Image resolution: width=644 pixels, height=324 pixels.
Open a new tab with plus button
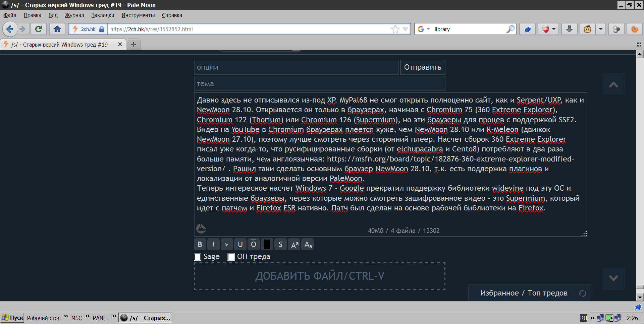pos(133,44)
